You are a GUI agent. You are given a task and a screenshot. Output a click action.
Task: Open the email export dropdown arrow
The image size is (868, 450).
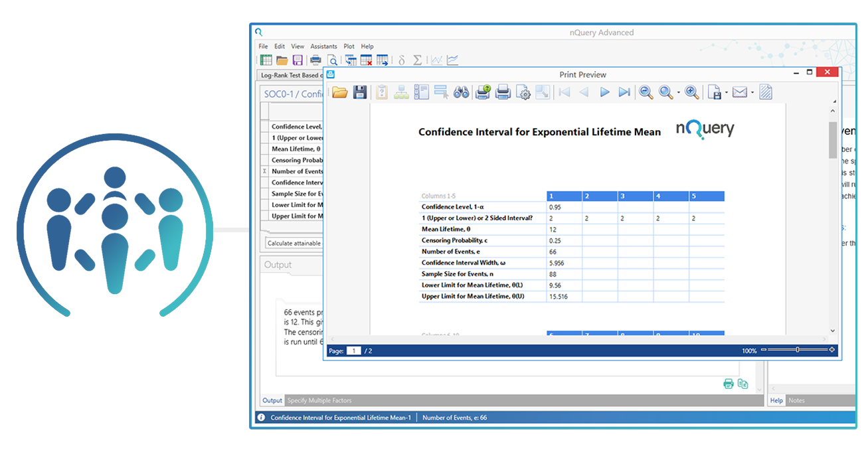point(752,92)
